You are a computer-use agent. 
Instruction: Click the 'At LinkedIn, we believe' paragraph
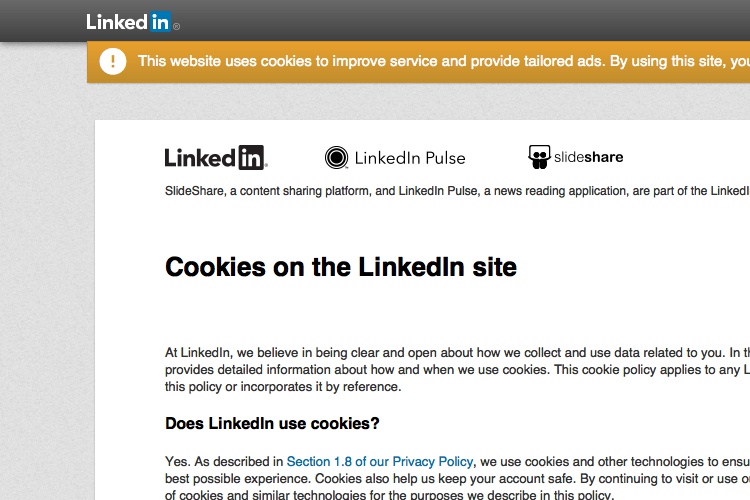[x=457, y=369]
